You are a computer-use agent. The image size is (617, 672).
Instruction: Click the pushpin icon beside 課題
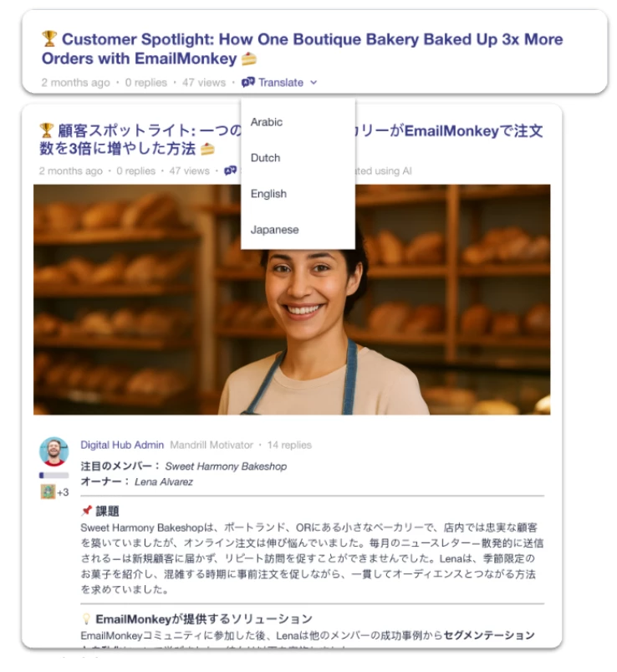[x=87, y=511]
